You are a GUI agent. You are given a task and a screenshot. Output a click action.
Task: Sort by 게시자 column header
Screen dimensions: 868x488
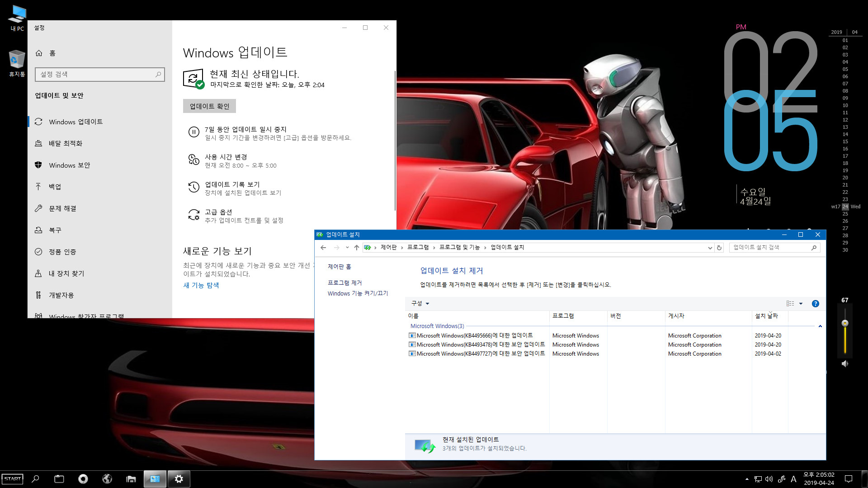[708, 316]
